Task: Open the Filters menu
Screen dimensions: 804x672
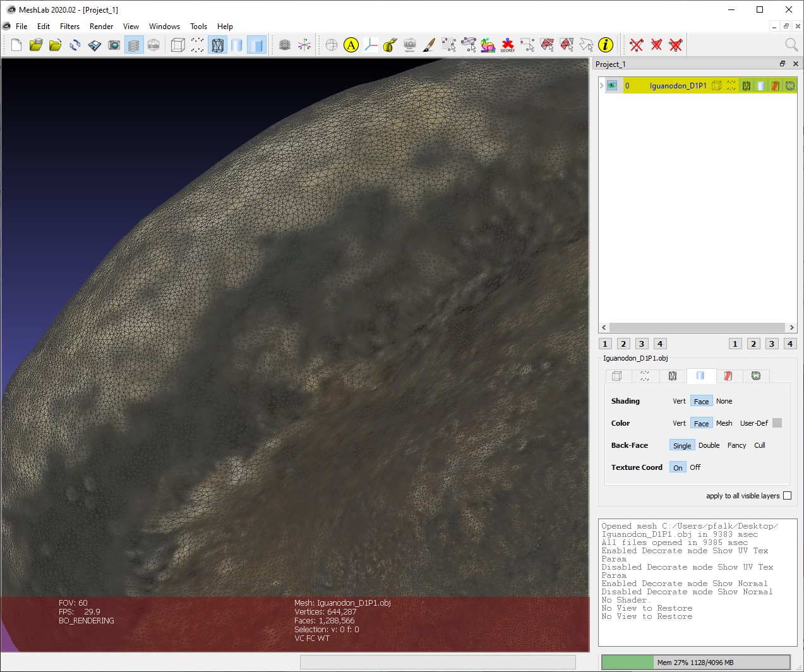Action: (x=69, y=27)
